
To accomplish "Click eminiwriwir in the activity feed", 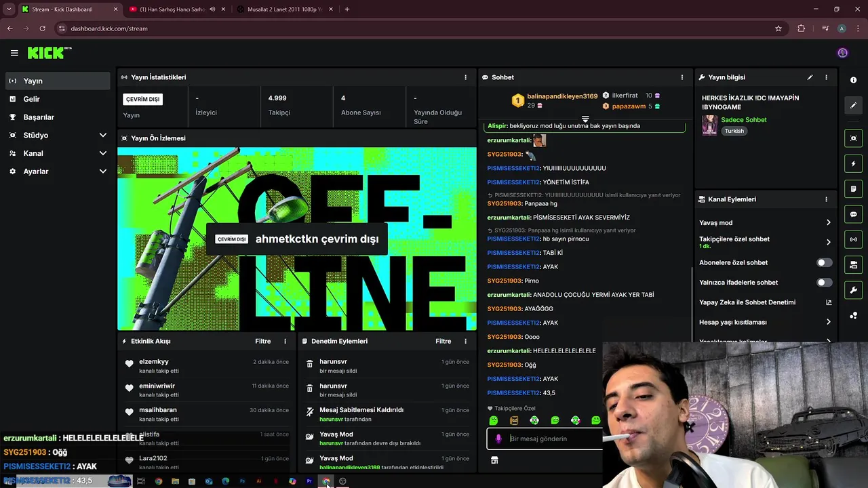I will click(x=157, y=386).
